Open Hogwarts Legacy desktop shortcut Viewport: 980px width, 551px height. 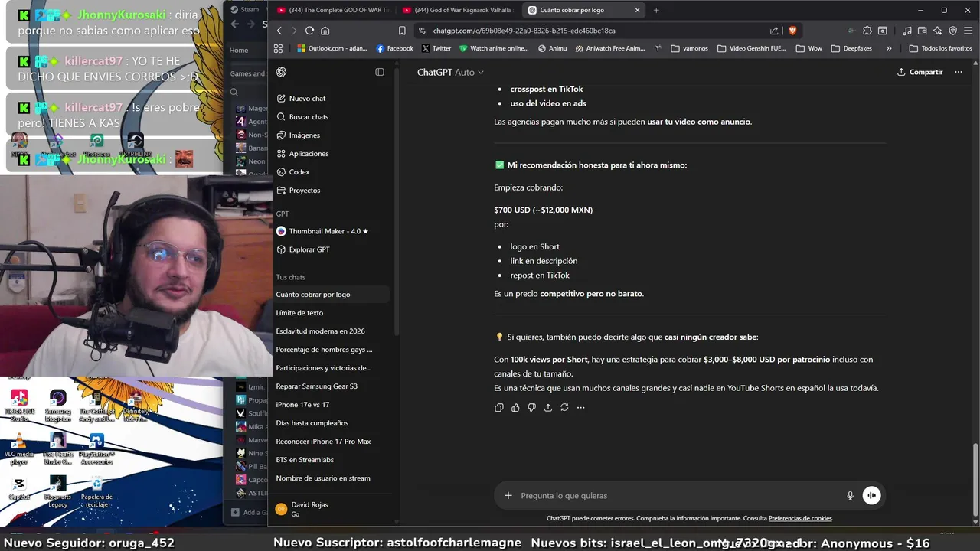(57, 491)
